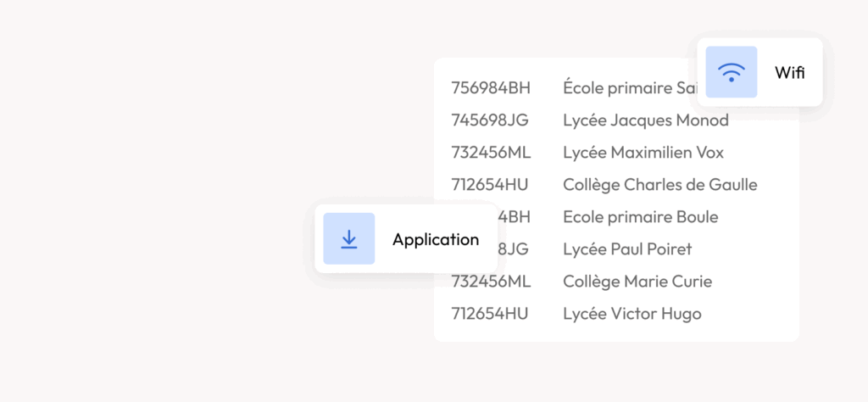Select the Collège Marie Curie entry
868x402 pixels.
pos(637,282)
